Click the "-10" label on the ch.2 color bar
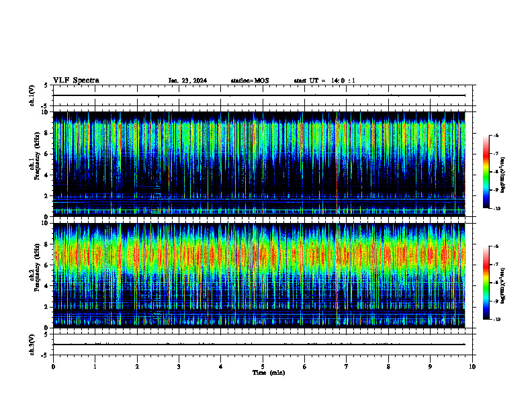 496,320
